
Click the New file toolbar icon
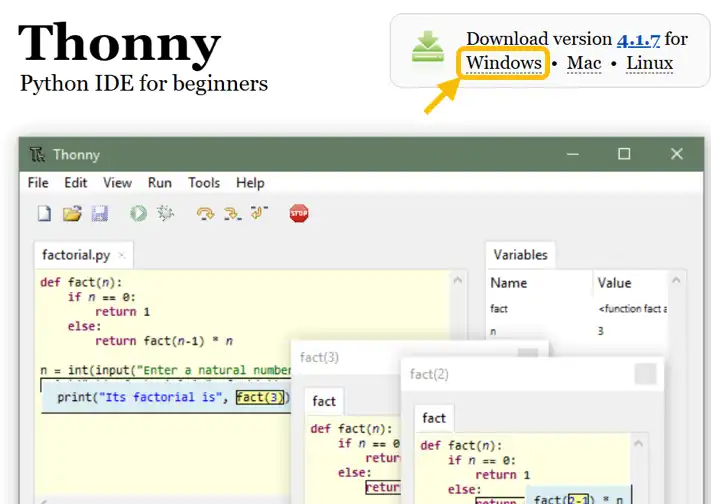pos(44,213)
